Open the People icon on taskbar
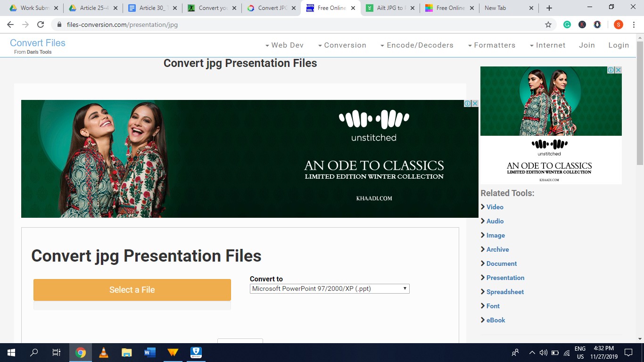This screenshot has height=362, width=644. [x=515, y=353]
